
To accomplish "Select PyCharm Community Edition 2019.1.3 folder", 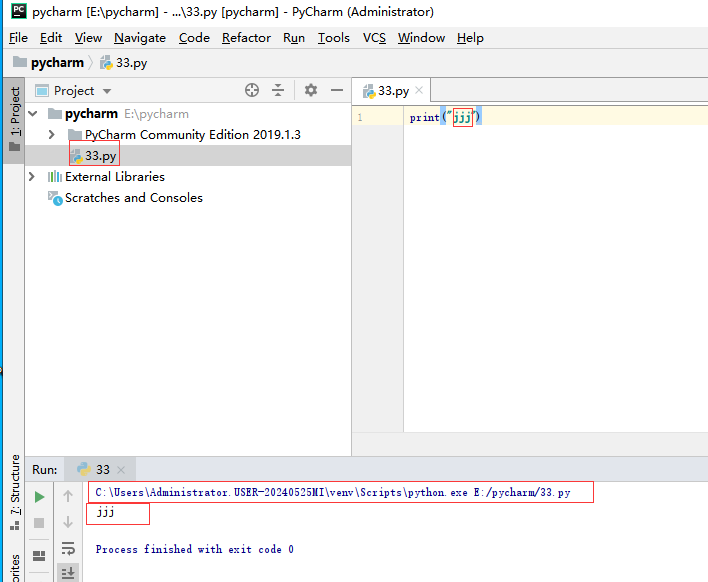I will (x=192, y=135).
